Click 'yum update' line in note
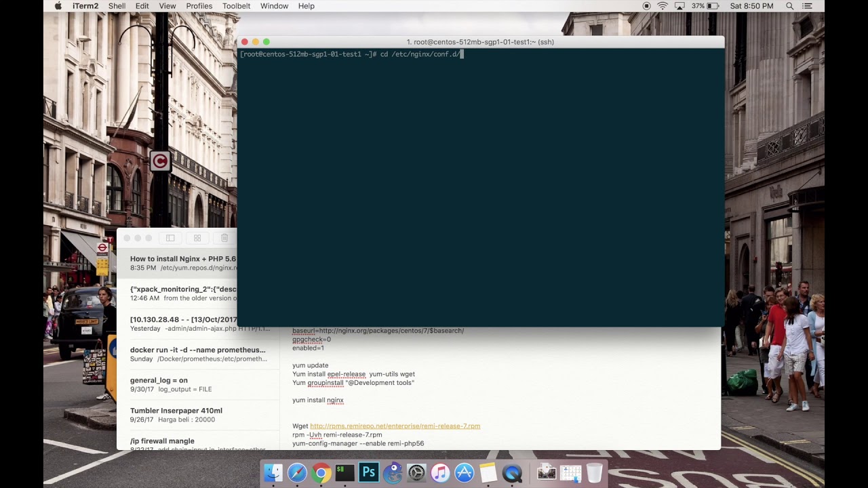Screen dimensions: 868x488 (310, 365)
